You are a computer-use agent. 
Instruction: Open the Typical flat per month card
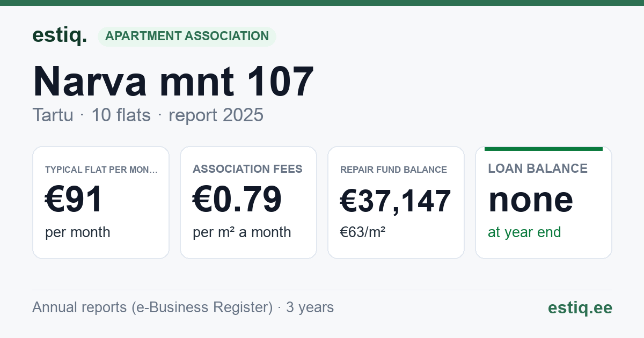[101, 202]
